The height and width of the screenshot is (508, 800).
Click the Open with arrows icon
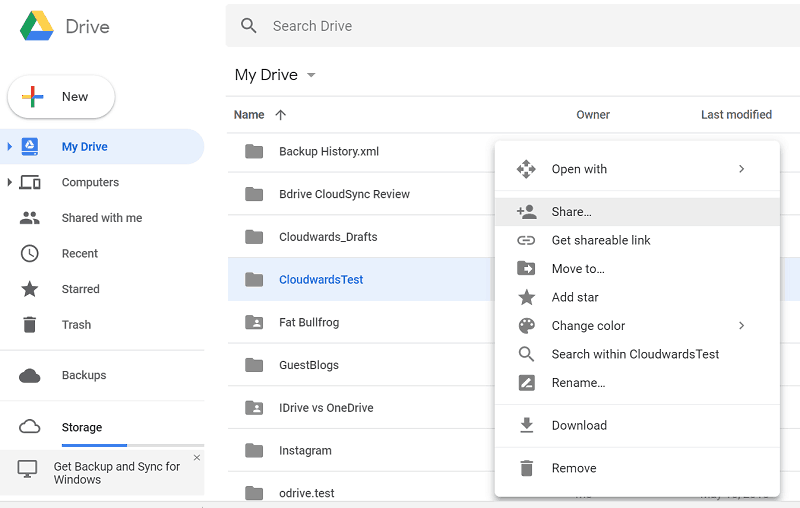(526, 169)
